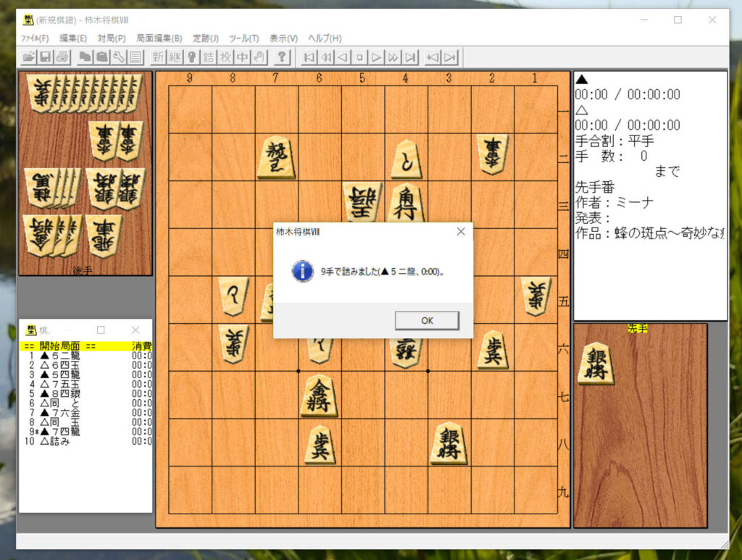Image resolution: width=742 pixels, height=560 pixels.
Task: Click the save floppy disk icon
Action: (x=45, y=57)
